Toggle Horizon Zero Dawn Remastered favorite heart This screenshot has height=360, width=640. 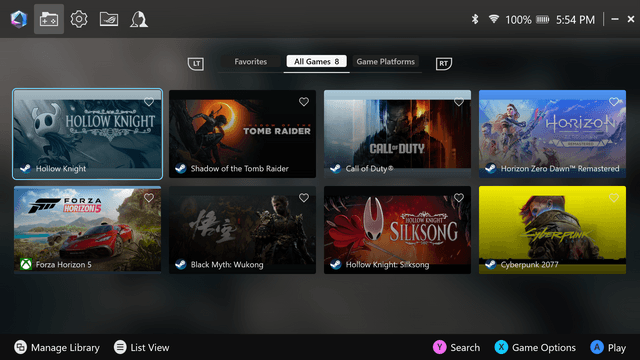pos(614,102)
